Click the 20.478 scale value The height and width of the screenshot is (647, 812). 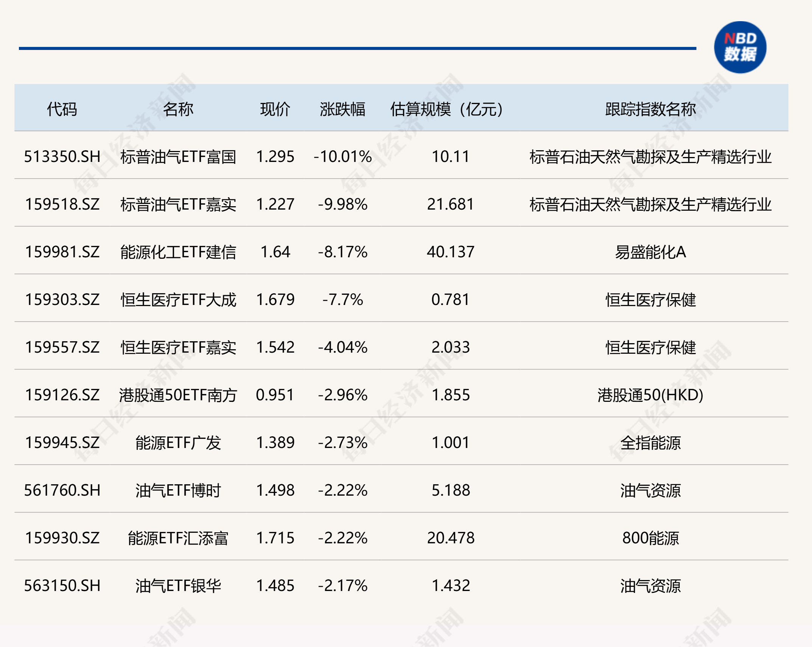[x=450, y=538]
